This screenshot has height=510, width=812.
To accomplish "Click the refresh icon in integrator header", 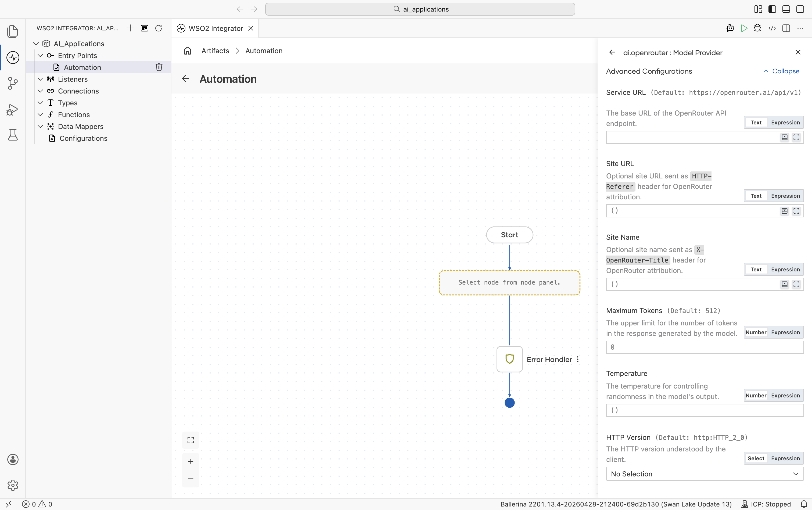I will 159,28.
